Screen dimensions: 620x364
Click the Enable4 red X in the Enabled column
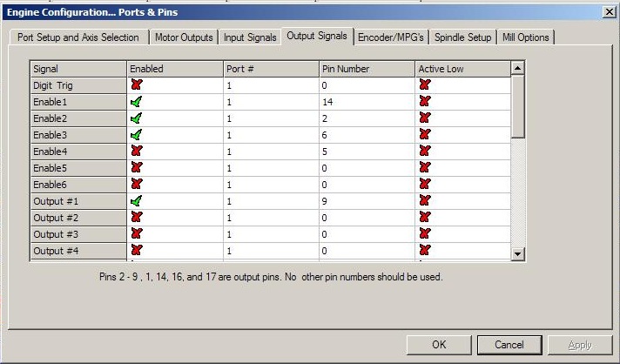coord(136,152)
